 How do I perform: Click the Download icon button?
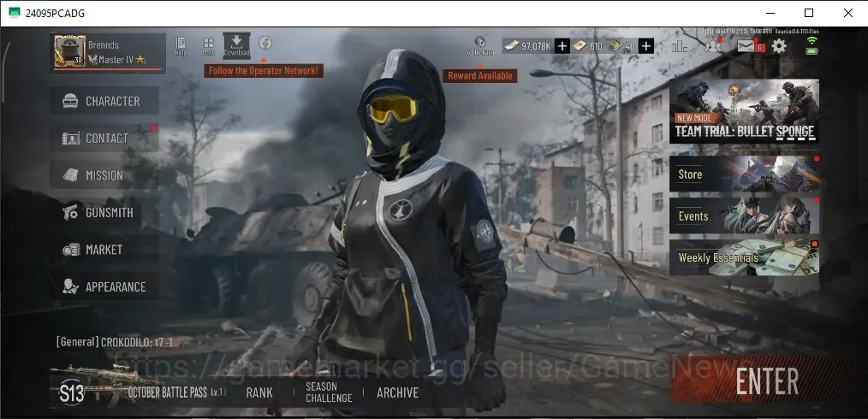tap(236, 45)
